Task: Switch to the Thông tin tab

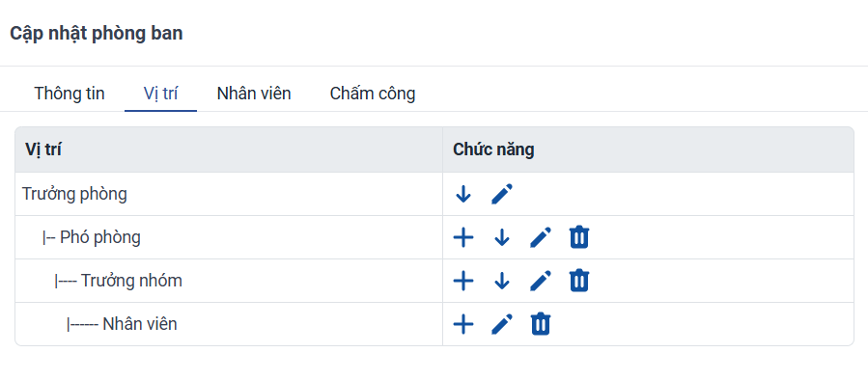Action: tap(70, 94)
